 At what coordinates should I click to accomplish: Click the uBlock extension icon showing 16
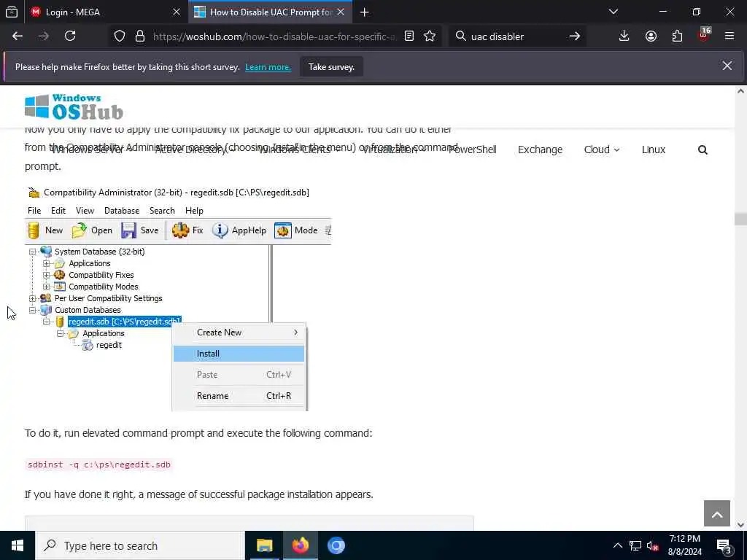[x=704, y=35]
